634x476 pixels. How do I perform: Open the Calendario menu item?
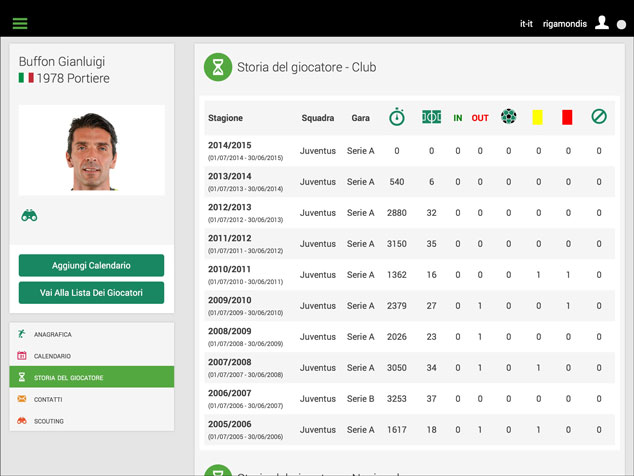click(92, 356)
